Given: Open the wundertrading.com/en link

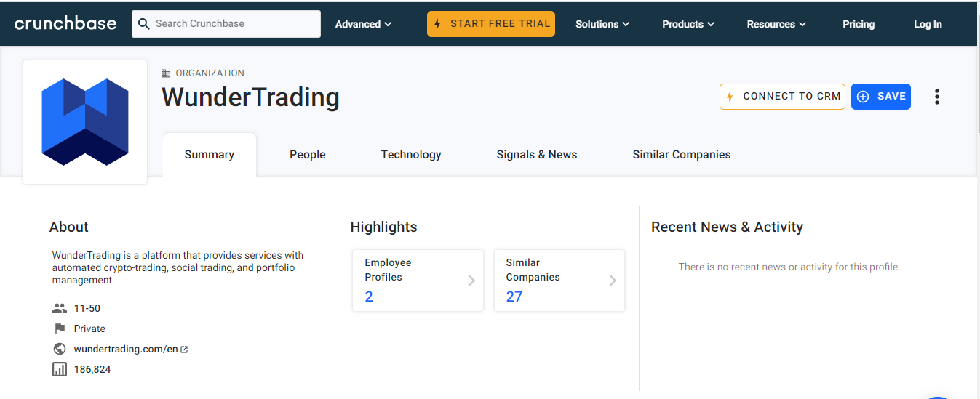Looking at the screenshot, I should (126, 349).
